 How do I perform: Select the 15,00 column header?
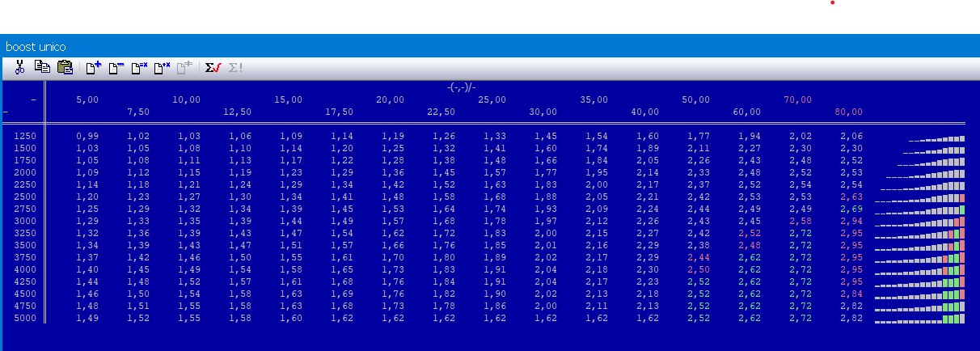289,99
